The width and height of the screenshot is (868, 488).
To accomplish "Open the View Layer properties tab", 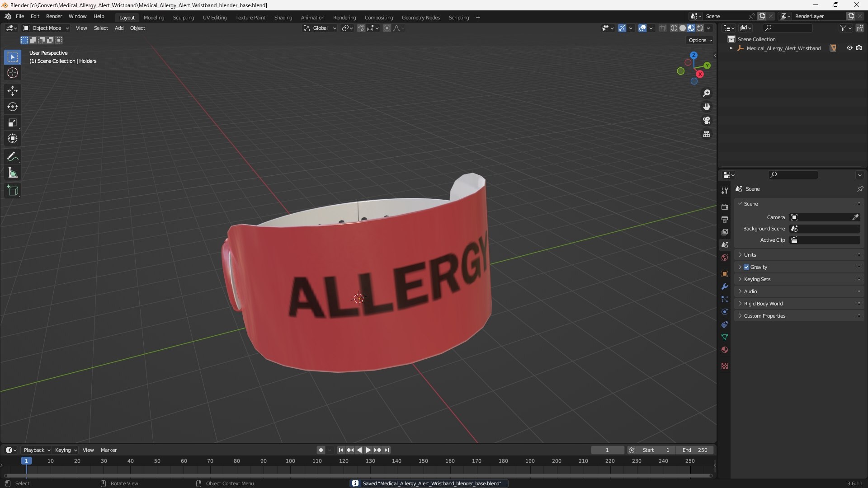I will pyautogui.click(x=725, y=232).
